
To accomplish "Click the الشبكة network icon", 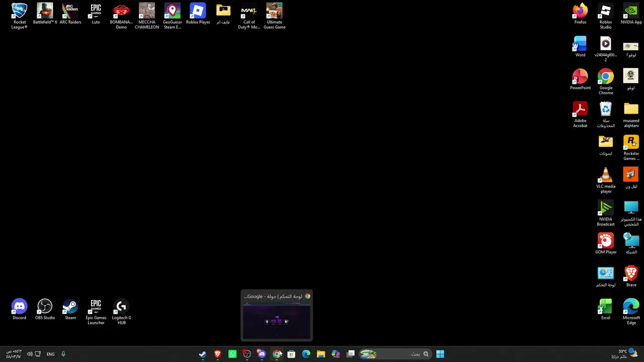I will tap(631, 244).
